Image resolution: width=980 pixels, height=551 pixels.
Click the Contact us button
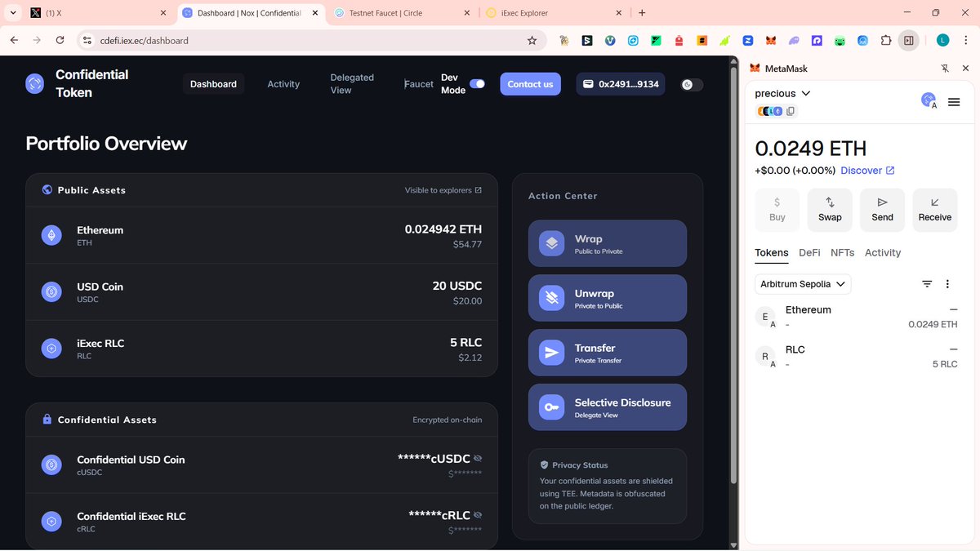[530, 84]
